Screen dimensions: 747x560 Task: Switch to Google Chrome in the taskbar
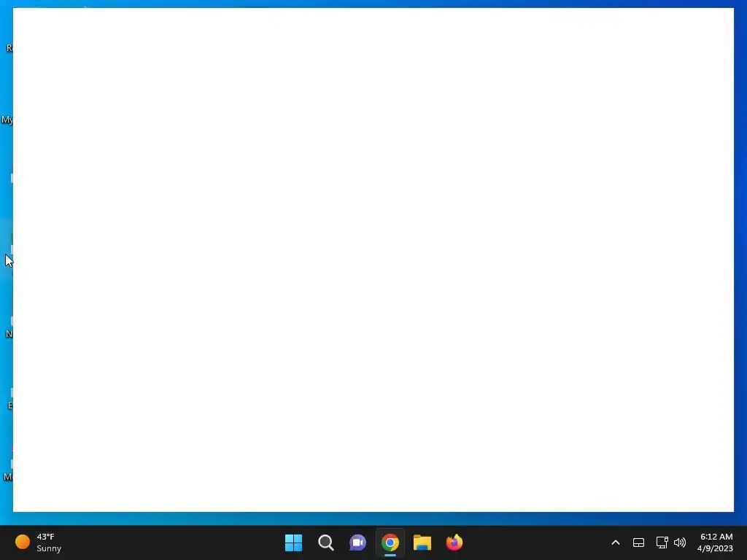[390, 542]
